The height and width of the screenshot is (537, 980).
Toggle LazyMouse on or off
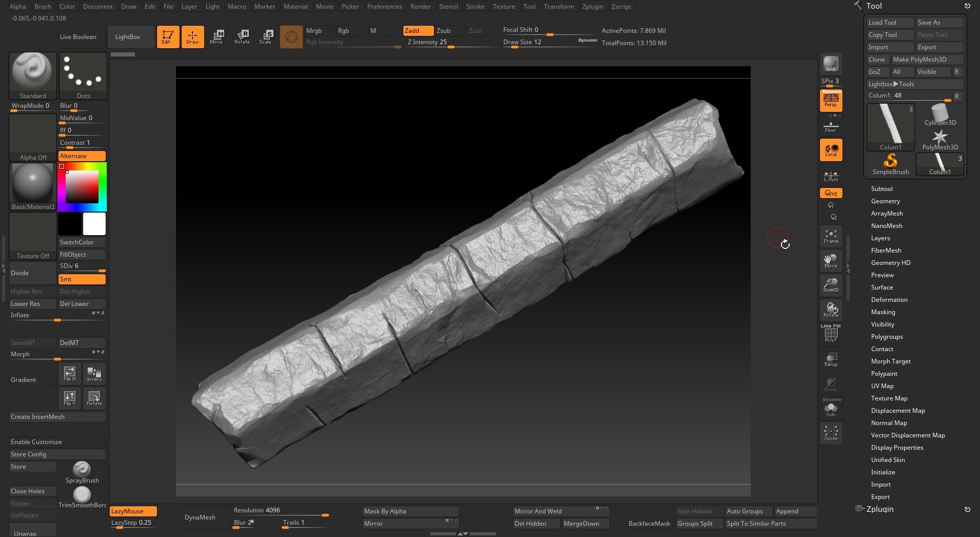coord(133,511)
